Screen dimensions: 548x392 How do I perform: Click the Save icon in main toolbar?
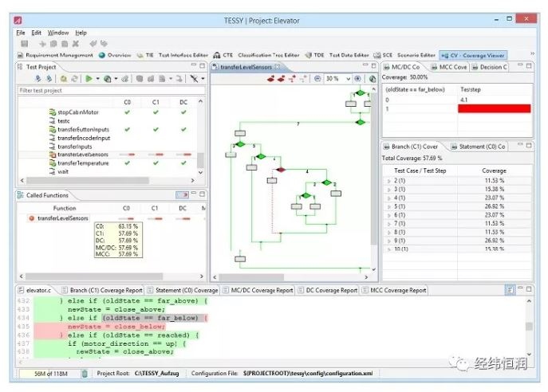(25, 44)
